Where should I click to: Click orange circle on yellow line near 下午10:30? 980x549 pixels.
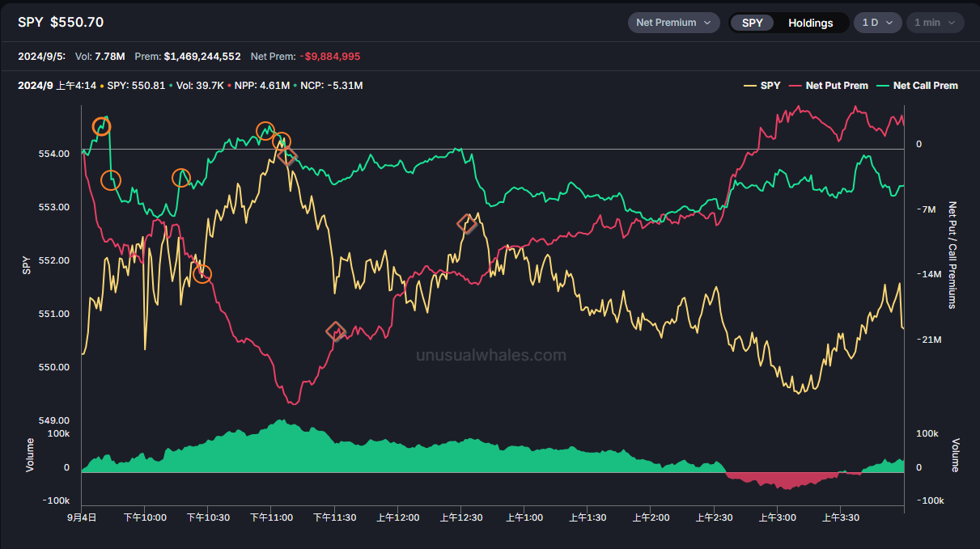point(202,274)
